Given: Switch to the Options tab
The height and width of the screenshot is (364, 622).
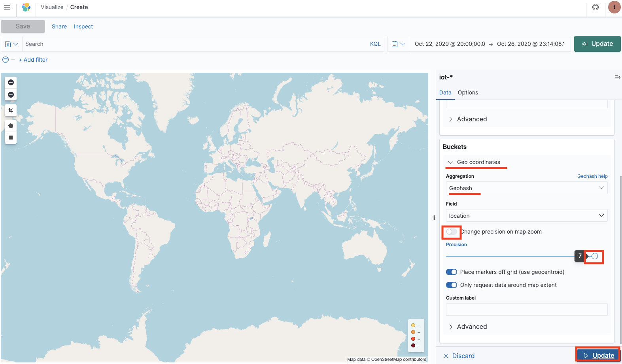Looking at the screenshot, I should click(x=468, y=92).
